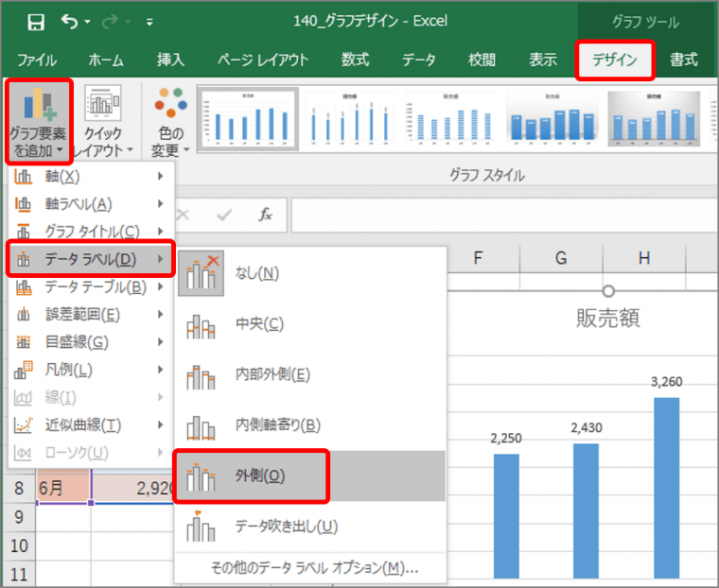Select column G header

click(x=561, y=258)
